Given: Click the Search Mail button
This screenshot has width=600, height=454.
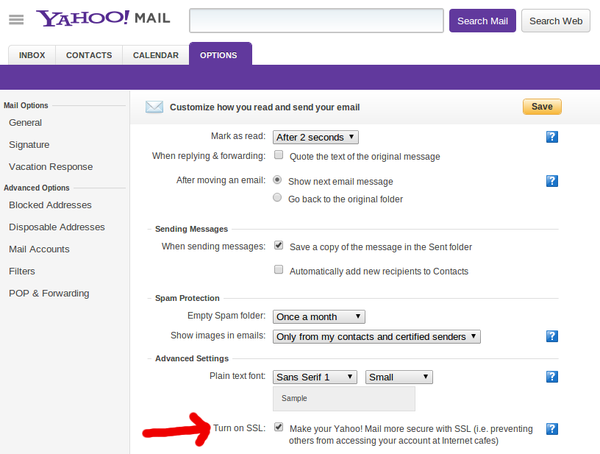Looking at the screenshot, I should pyautogui.click(x=482, y=20).
